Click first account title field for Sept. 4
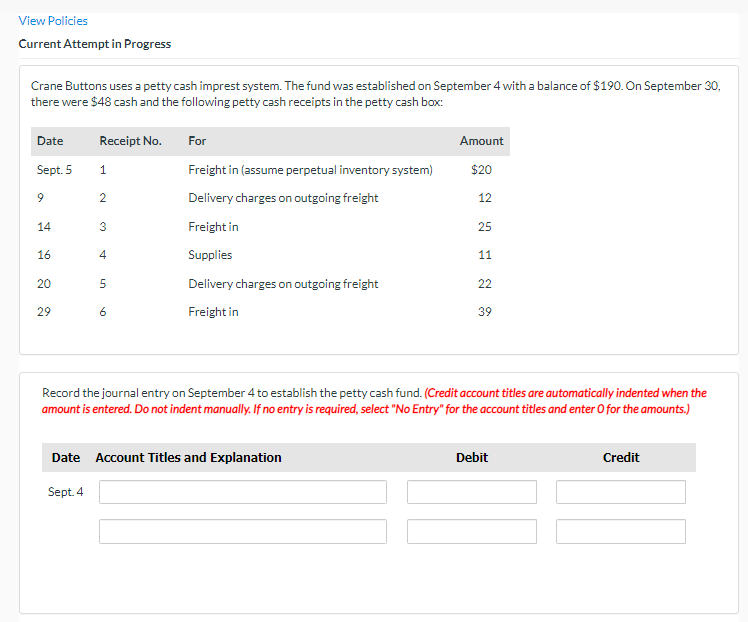This screenshot has height=622, width=748. [243, 492]
